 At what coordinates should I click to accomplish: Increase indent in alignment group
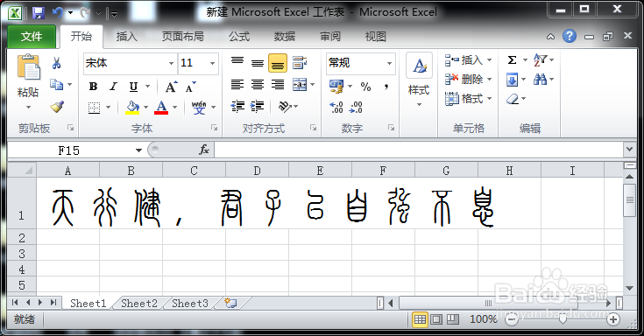257,107
